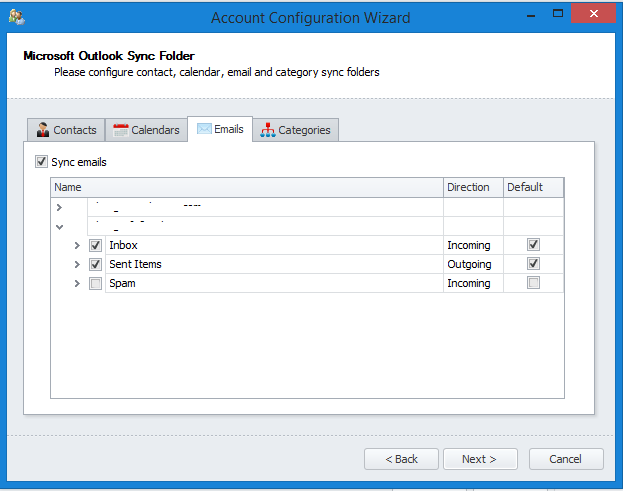Enable syncing for the Spam folder

coord(95,284)
